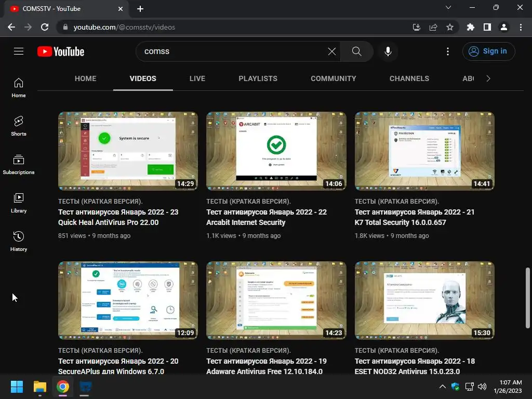Go to the YouTube logo homepage

(61, 51)
